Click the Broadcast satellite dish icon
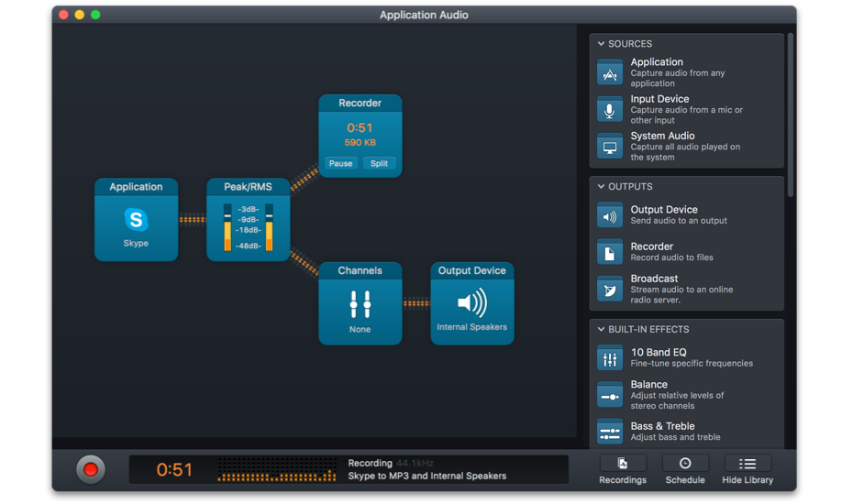 [610, 290]
